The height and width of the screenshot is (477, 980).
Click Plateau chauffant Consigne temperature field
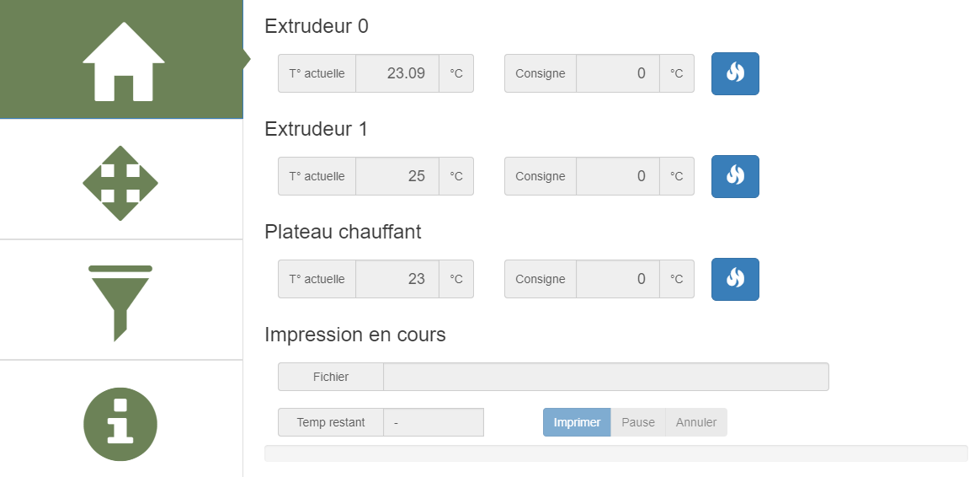[x=617, y=279]
